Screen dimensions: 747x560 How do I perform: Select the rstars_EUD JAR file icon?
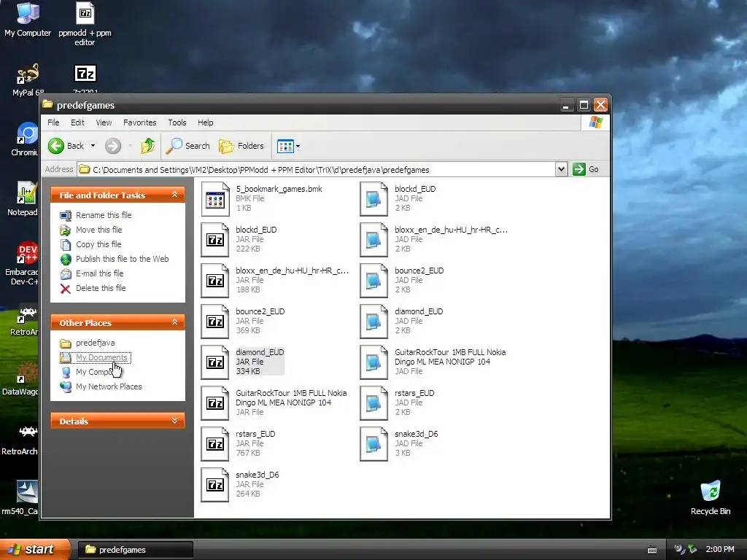coord(215,444)
